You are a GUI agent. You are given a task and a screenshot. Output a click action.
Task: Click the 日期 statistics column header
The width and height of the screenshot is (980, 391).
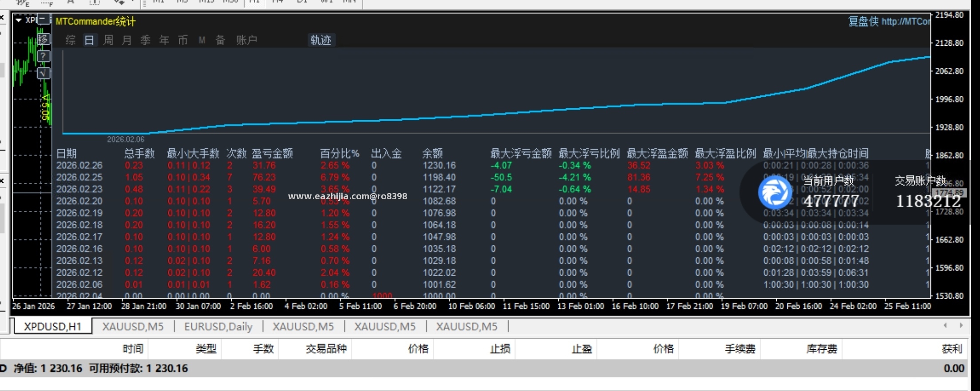coord(67,154)
